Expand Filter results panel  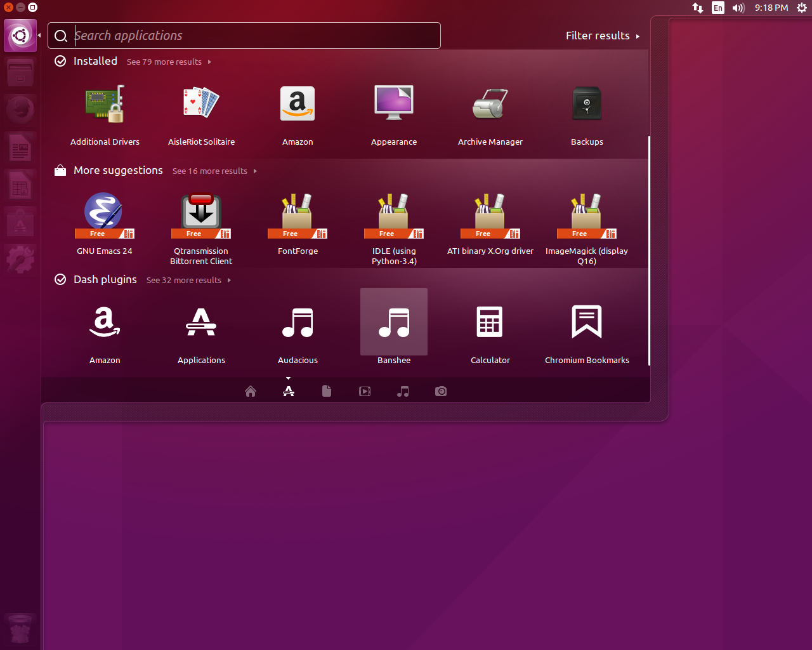603,36
